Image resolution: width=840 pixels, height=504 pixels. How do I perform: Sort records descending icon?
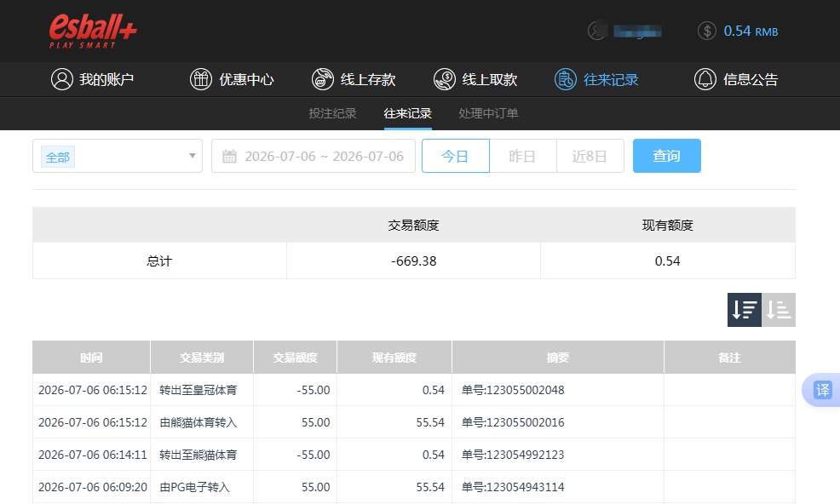[744, 310]
